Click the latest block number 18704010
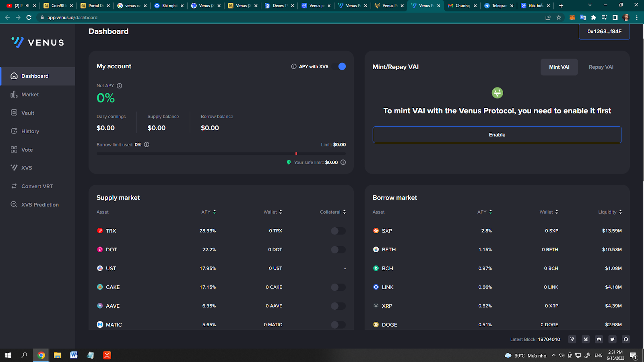Viewport: 644px width, 362px height. point(549,339)
